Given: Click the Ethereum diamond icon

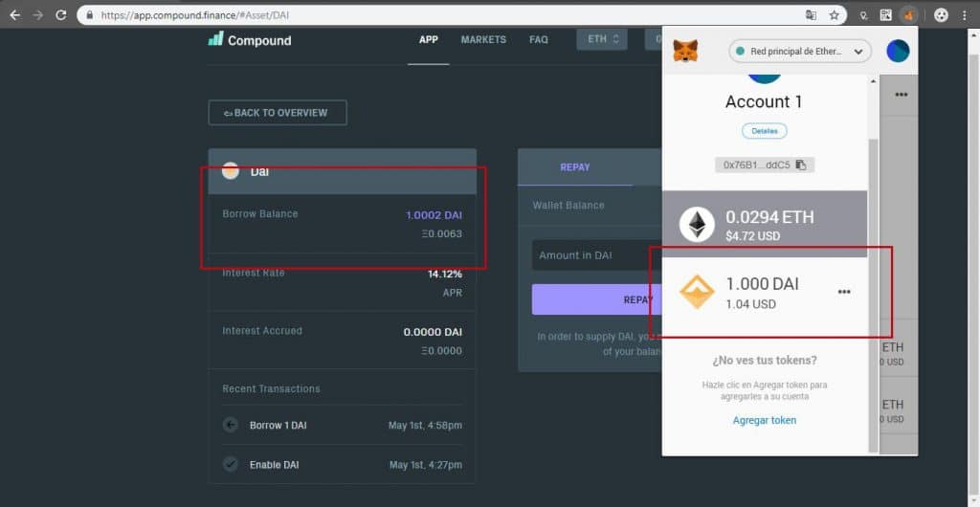Looking at the screenshot, I should pos(697,225).
